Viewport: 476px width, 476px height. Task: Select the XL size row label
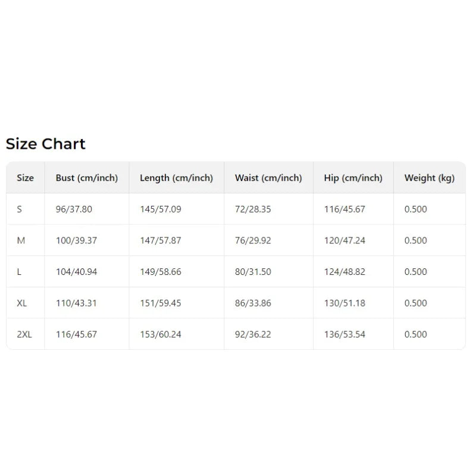coord(22,303)
